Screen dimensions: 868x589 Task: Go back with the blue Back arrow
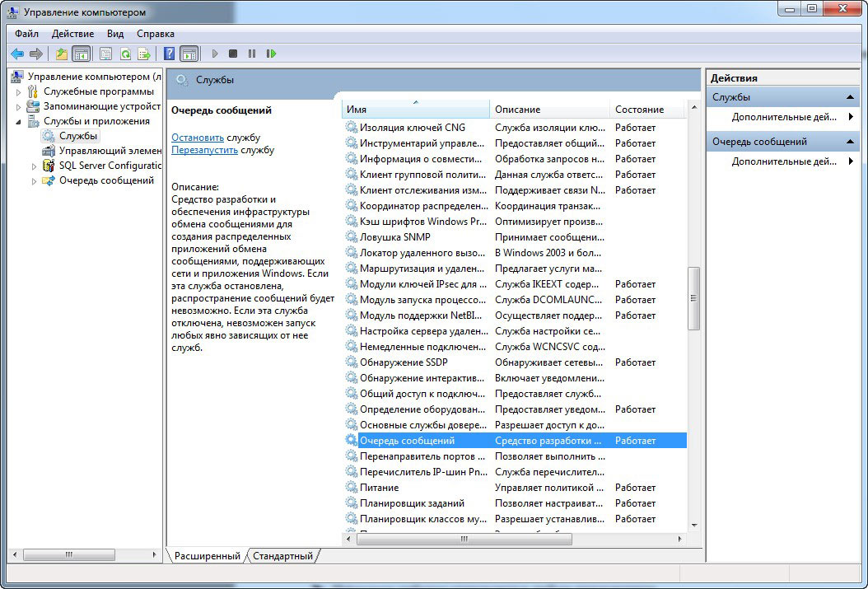click(17, 54)
